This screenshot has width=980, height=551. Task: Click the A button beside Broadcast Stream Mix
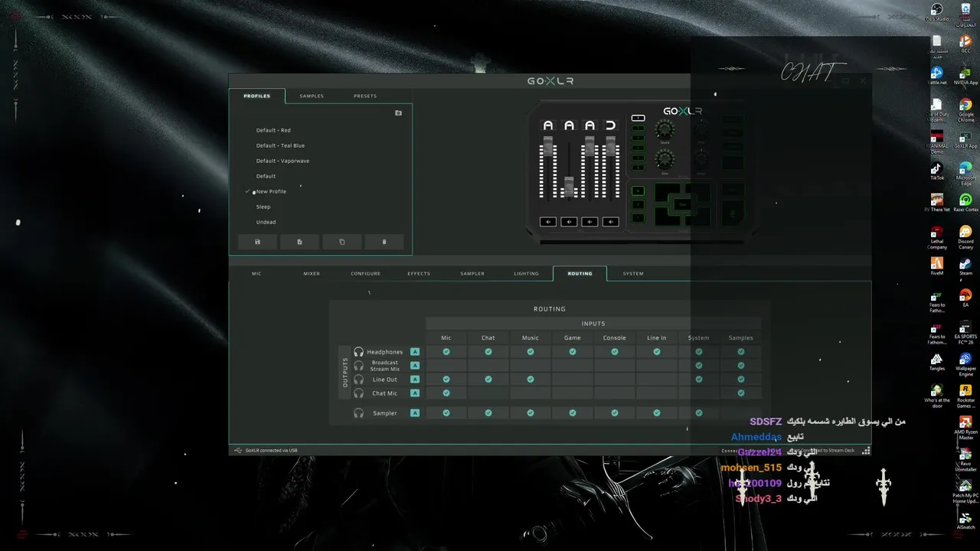pos(415,366)
